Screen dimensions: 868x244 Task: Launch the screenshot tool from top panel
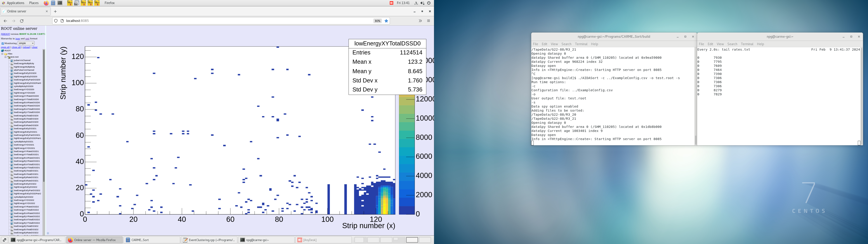(x=76, y=3)
